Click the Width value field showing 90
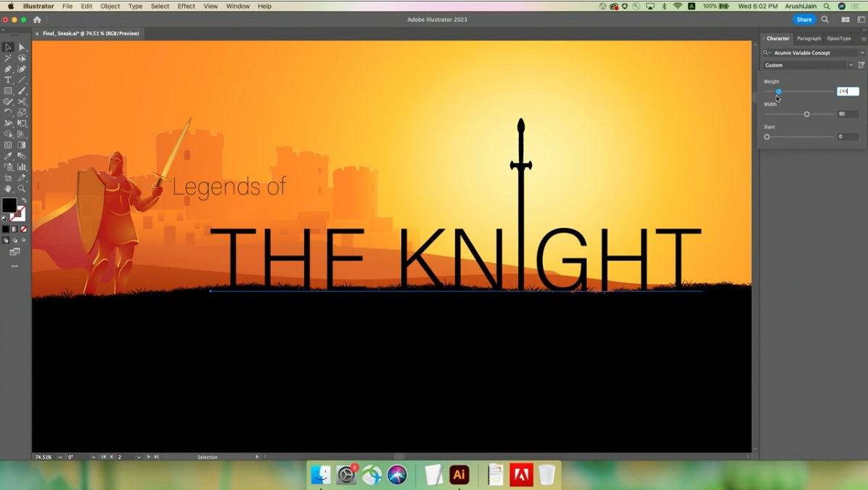This screenshot has height=490, width=868. 848,114
